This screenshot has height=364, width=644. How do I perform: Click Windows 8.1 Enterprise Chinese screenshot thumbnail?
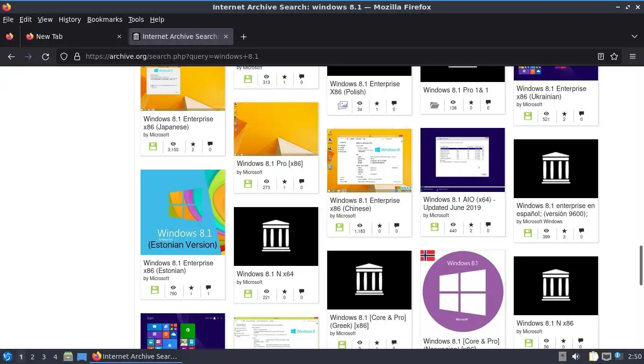pos(369,161)
